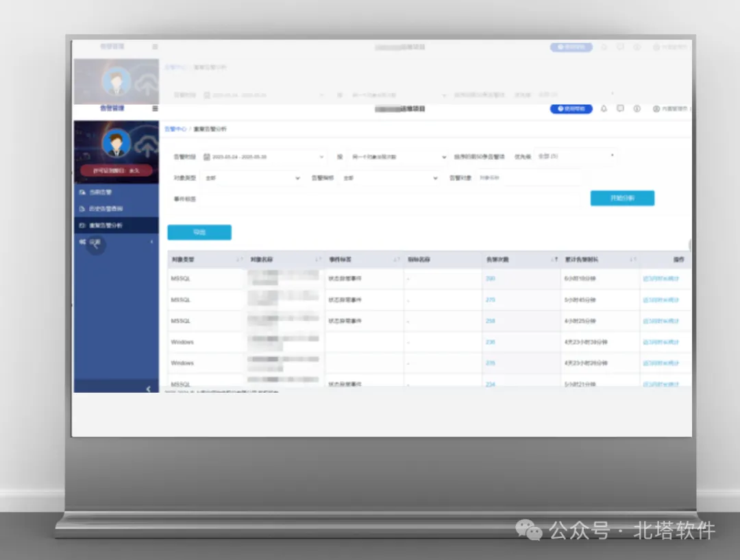Image resolution: width=740 pixels, height=560 pixels.
Task: Open the 告警指标 dropdown
Action: [390, 178]
